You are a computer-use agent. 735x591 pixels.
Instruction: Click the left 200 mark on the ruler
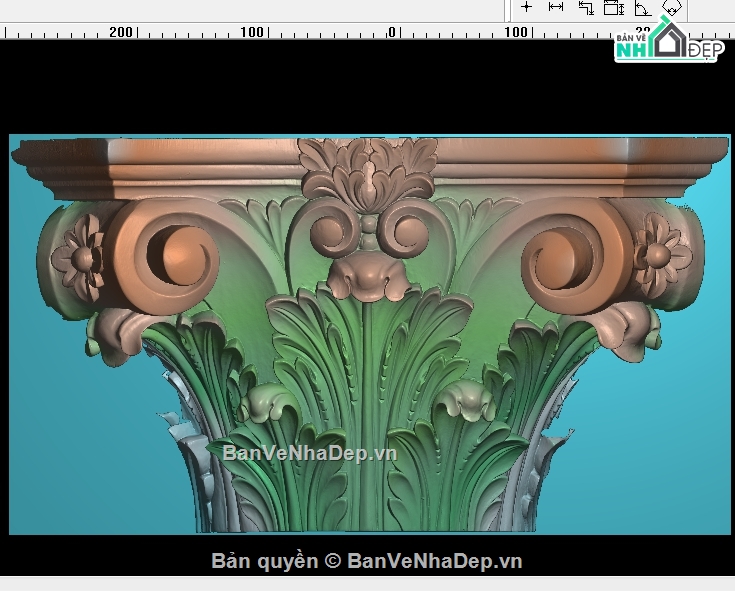[121, 32]
